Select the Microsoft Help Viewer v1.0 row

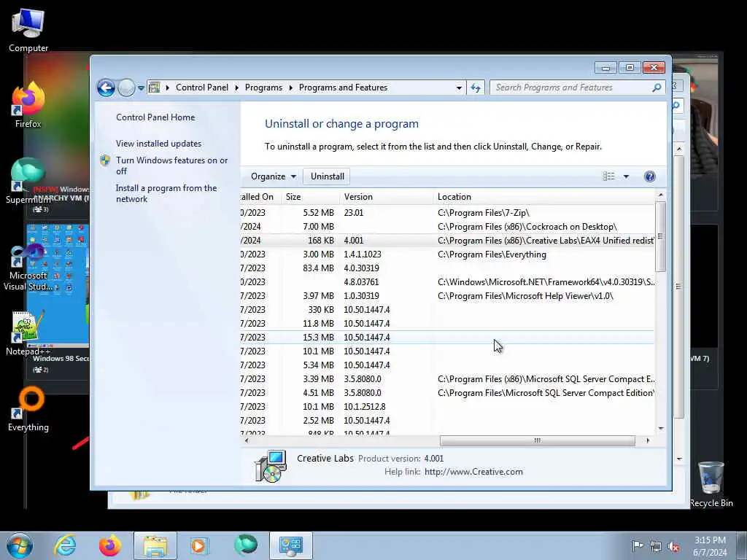(447, 296)
